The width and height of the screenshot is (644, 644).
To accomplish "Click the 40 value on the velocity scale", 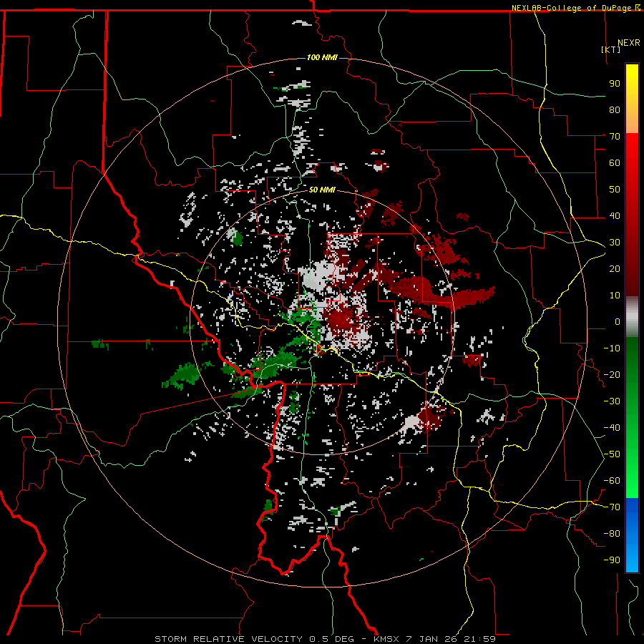I will pos(615,215).
